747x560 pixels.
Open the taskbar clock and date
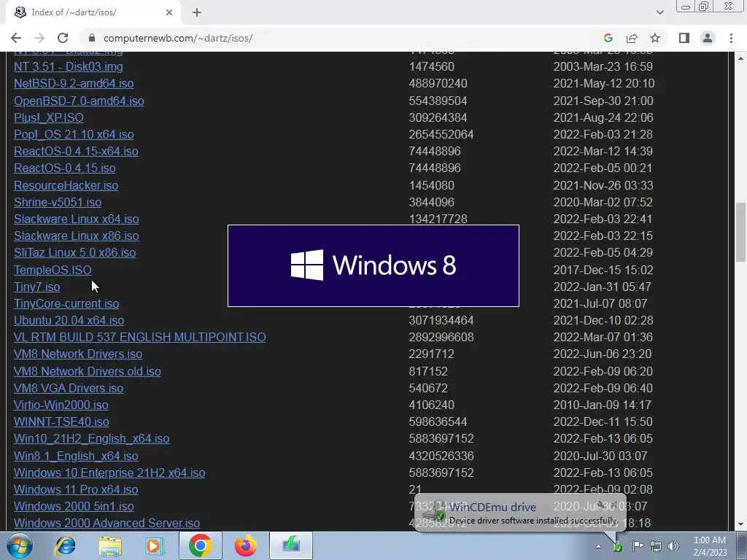(x=710, y=546)
